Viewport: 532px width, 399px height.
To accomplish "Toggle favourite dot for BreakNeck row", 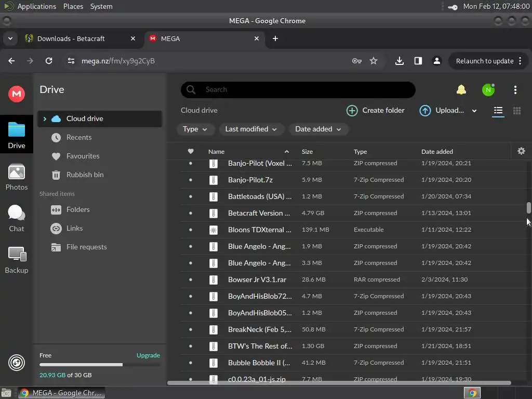I will (191, 329).
